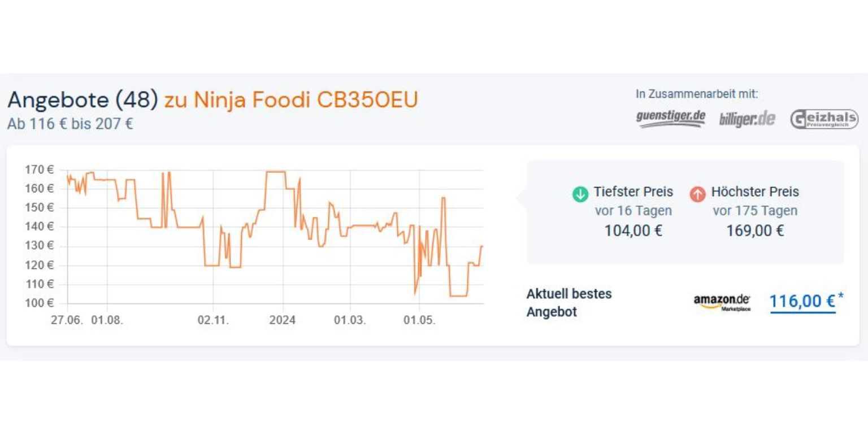This screenshot has width=868, height=434.
Task: Click the guenstiger.de partner logo
Action: (670, 118)
